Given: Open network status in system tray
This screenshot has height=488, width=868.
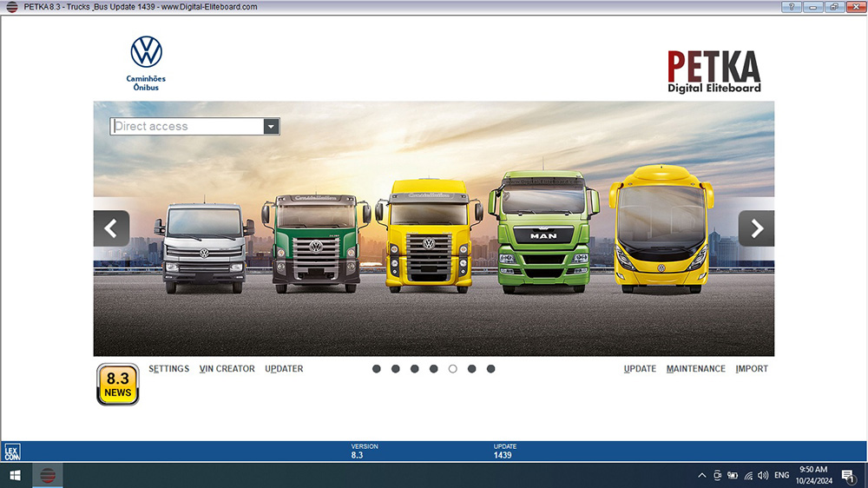Looking at the screenshot, I should tap(748, 475).
